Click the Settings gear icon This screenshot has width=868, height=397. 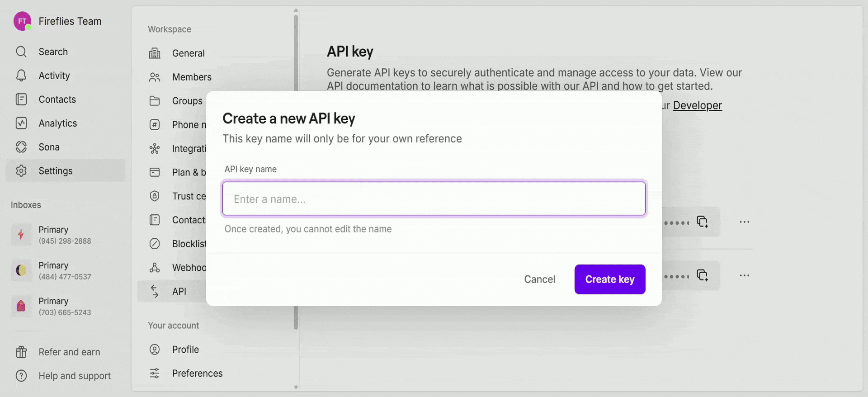pyautogui.click(x=21, y=171)
